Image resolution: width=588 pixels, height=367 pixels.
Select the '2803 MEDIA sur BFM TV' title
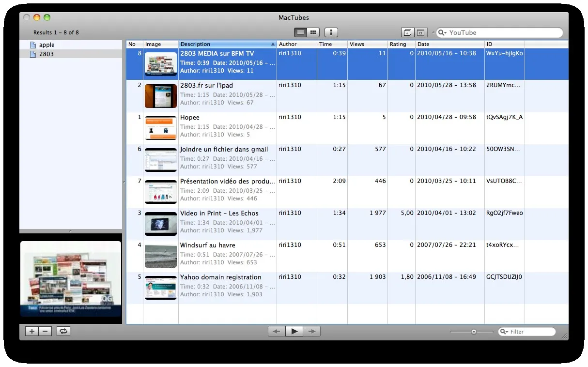[217, 53]
